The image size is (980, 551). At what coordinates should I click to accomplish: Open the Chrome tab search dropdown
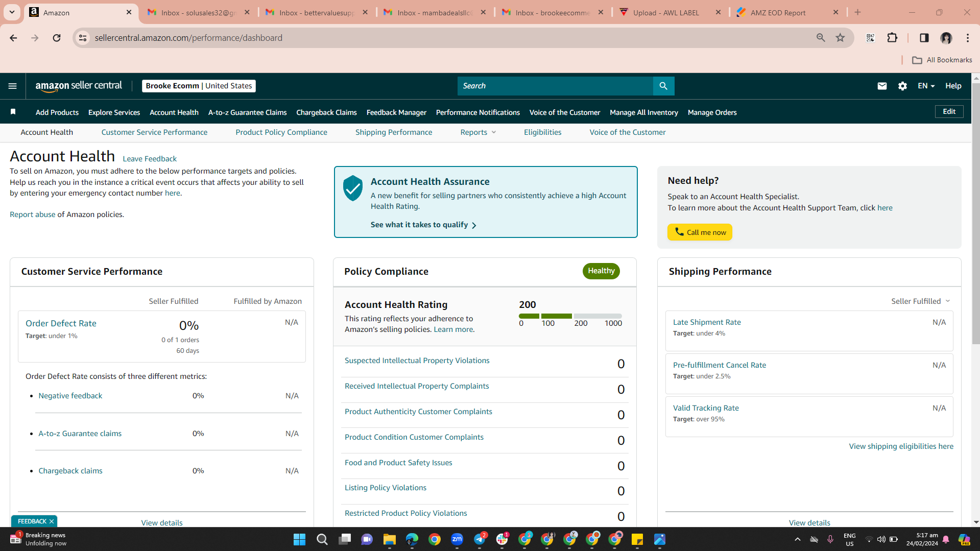point(12,12)
